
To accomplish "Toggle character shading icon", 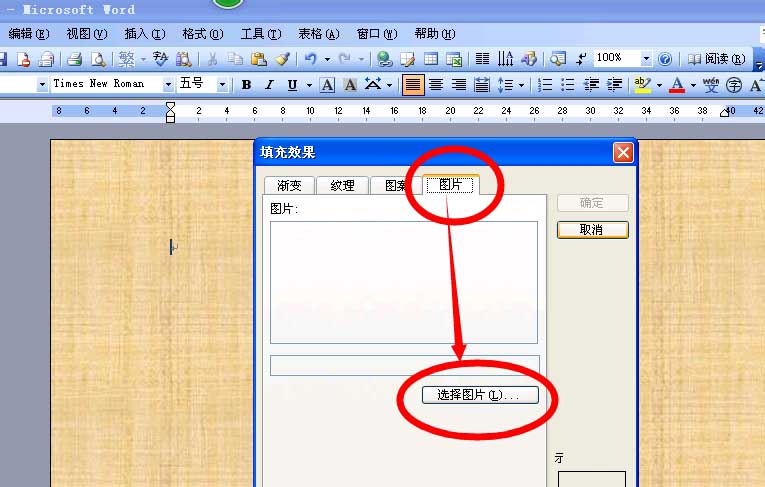I will (x=350, y=85).
